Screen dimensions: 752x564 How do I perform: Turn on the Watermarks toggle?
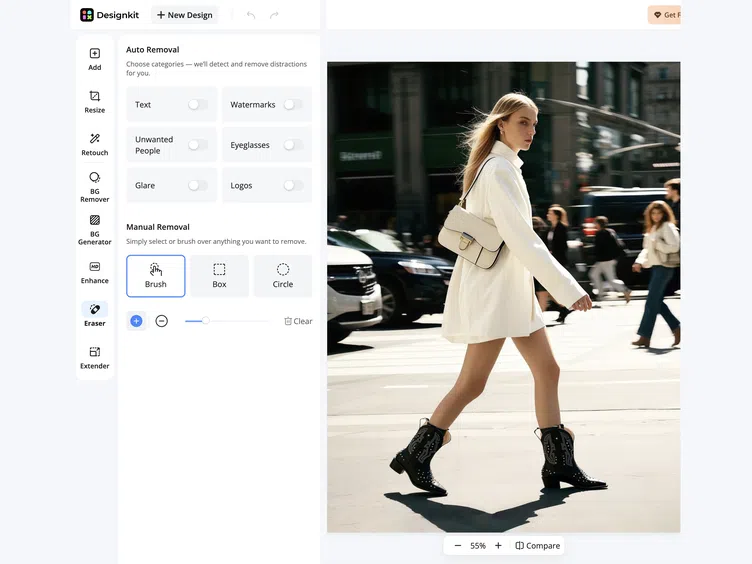coord(293,105)
